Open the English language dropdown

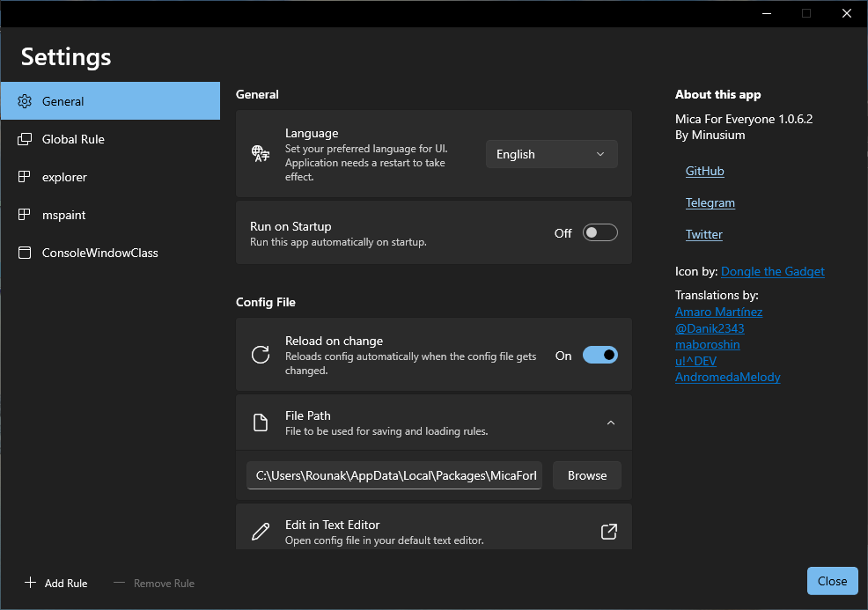click(x=551, y=154)
